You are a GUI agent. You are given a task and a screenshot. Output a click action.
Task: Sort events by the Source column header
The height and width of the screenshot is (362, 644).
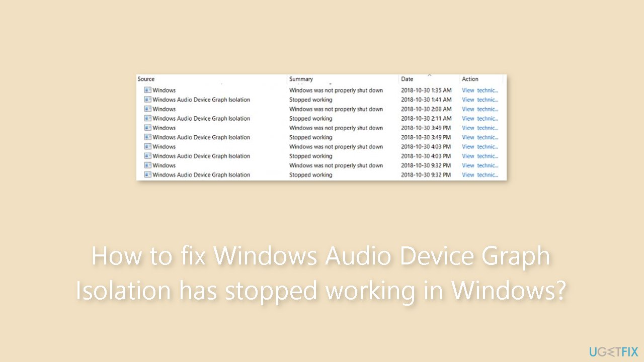(146, 79)
